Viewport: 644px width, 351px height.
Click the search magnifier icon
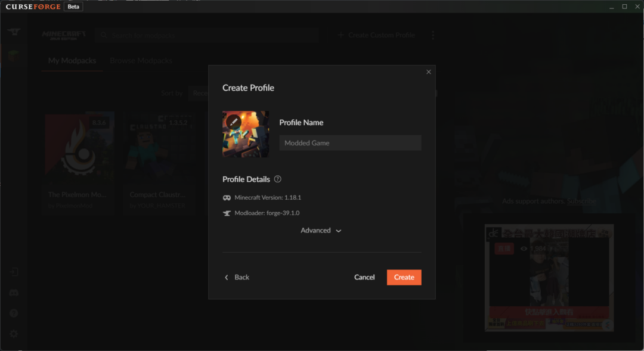104,35
